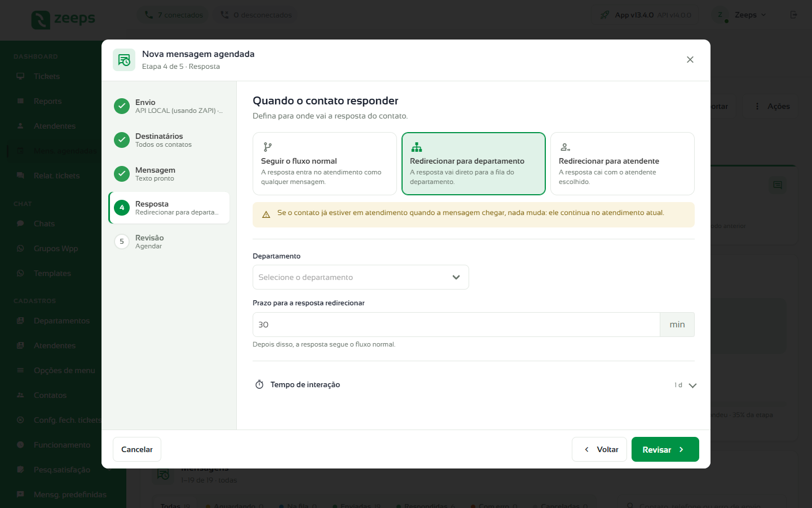This screenshot has width=812, height=508.
Task: Click the Cancelar button
Action: click(x=137, y=449)
